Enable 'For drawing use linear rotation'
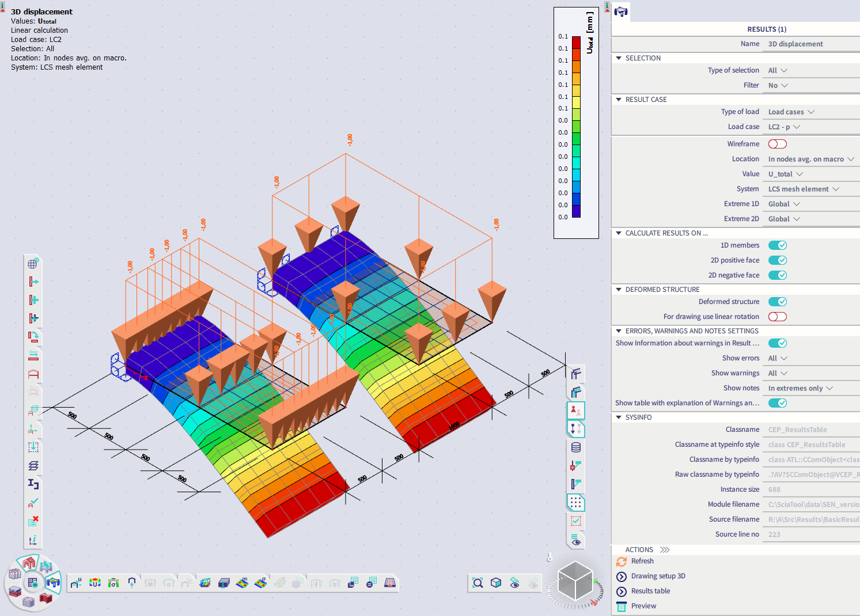This screenshot has width=860, height=616. coord(777,316)
